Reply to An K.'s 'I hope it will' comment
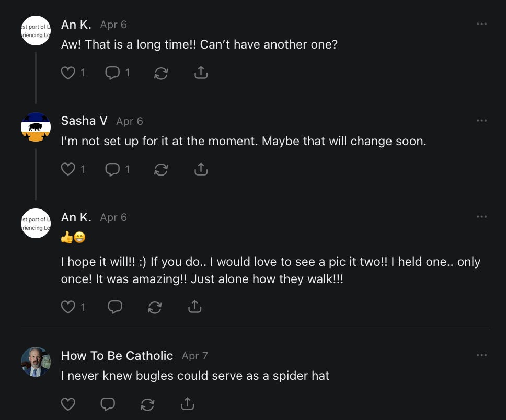The image size is (506, 420). 115,307
